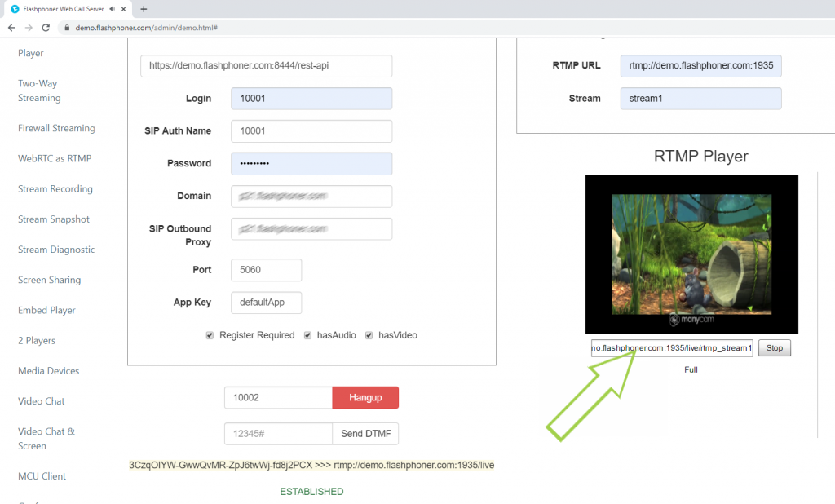
Task: Click the App Key field
Action: pyautogui.click(x=267, y=303)
